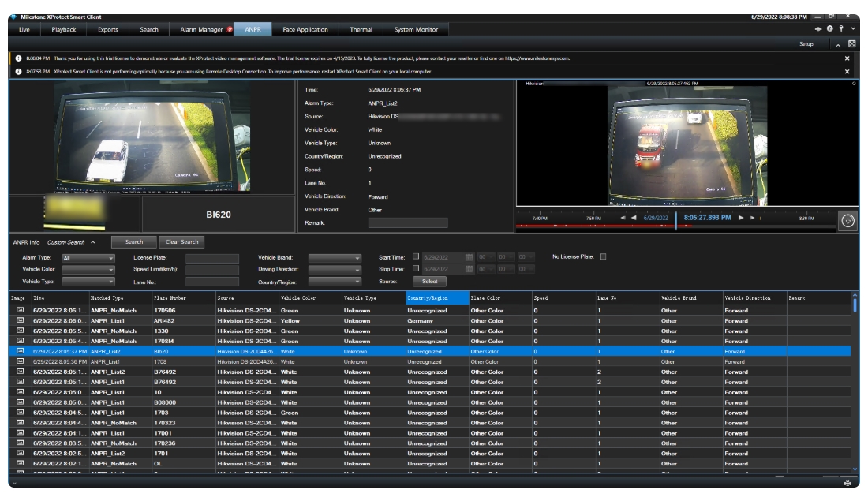Open image icon for the 17001 plate row
Image resolution: width=868 pixels, height=501 pixels.
point(20,432)
